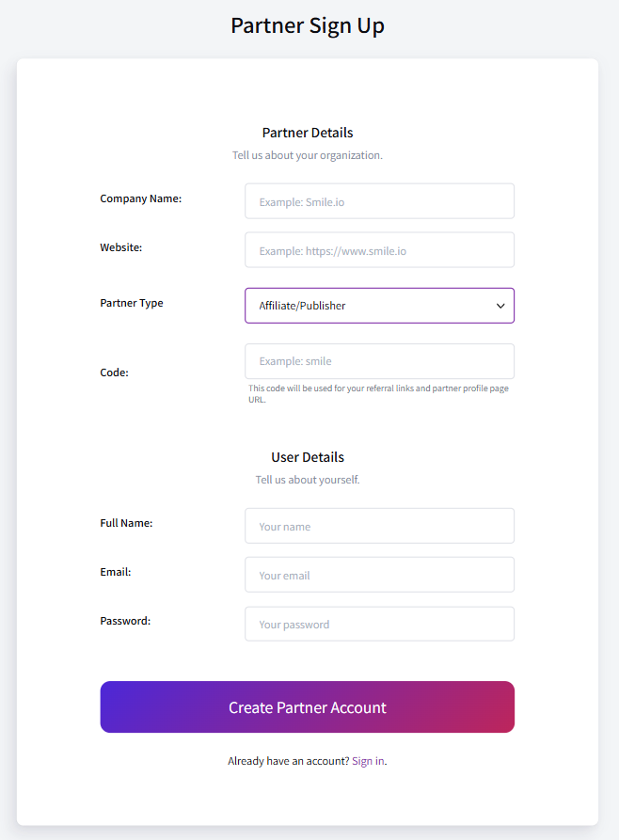
Task: Click the User Details heading
Action: click(308, 457)
